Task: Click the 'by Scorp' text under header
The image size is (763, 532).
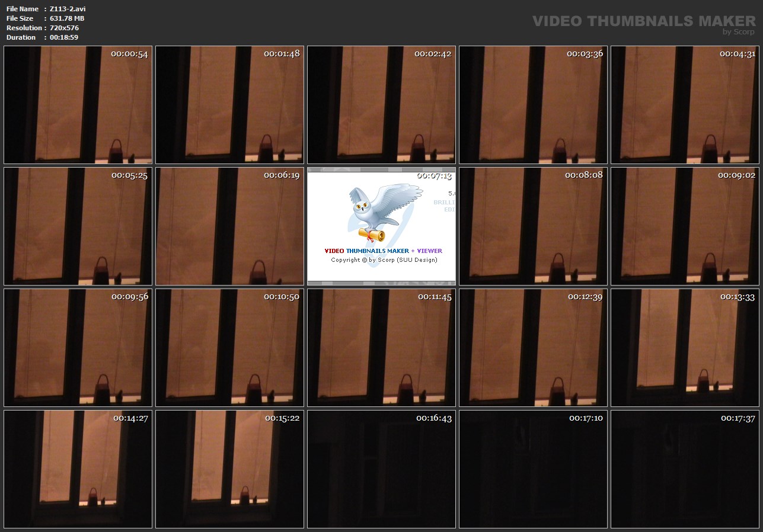Action: point(738,32)
